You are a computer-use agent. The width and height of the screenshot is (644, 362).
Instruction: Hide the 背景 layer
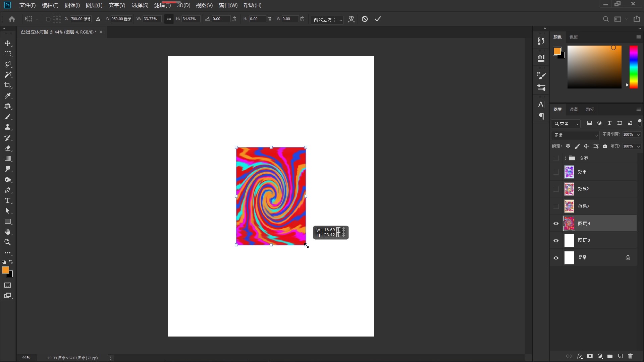pos(556,258)
